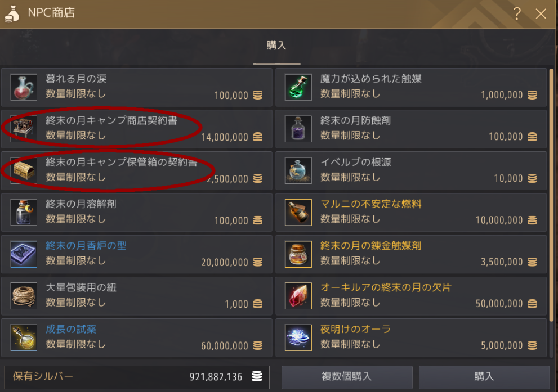Select the イベルブの根源 blue orb icon
Viewport: 558px width, 392px height.
(x=298, y=170)
